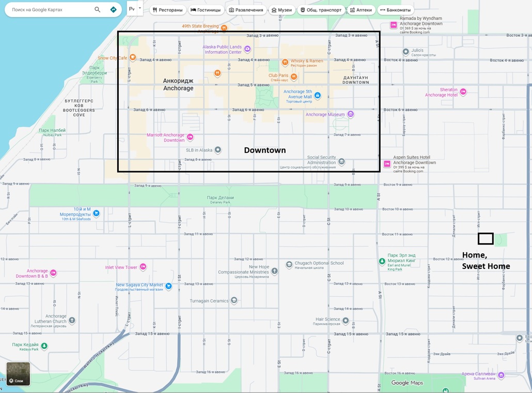Click the ДАУНТАУН DOWNTOWN district label
Viewport: 532px width, 393px height.
pos(355,80)
